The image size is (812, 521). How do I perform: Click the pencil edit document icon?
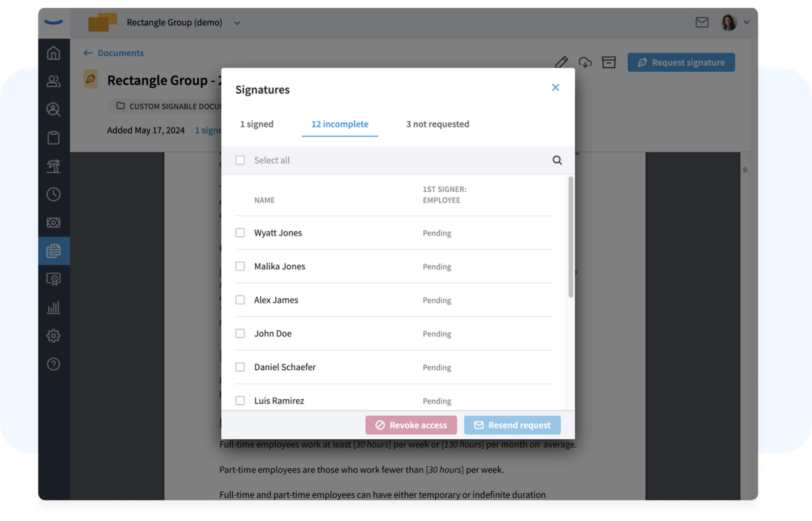click(562, 62)
